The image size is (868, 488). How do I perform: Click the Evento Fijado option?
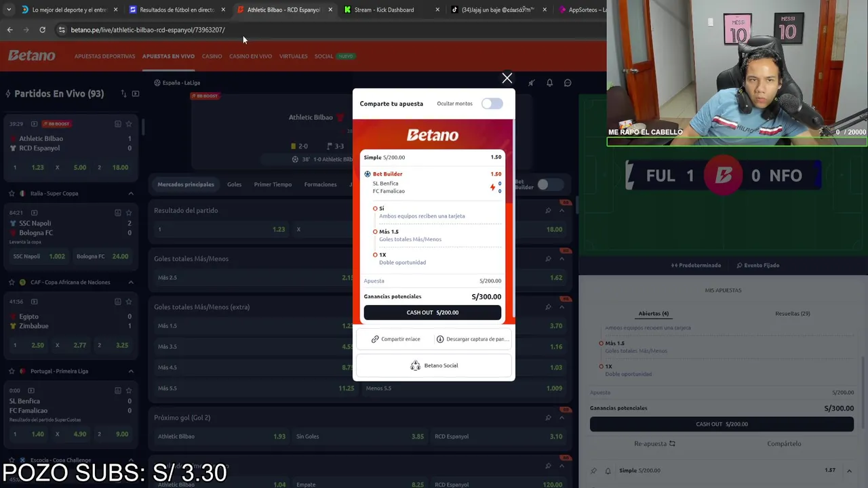pyautogui.click(x=757, y=265)
